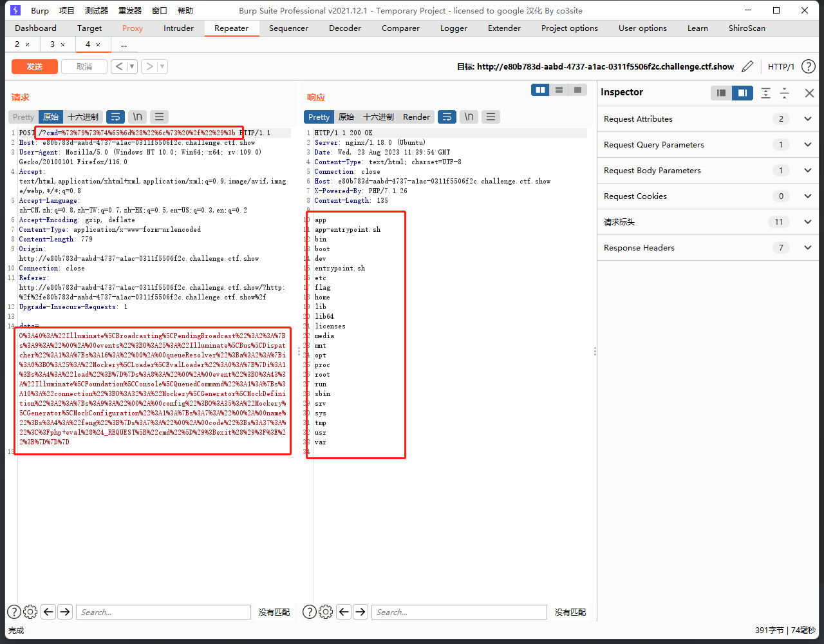Screen dimensions: 824x644
Task: Open the Burp menu
Action: tap(40, 10)
